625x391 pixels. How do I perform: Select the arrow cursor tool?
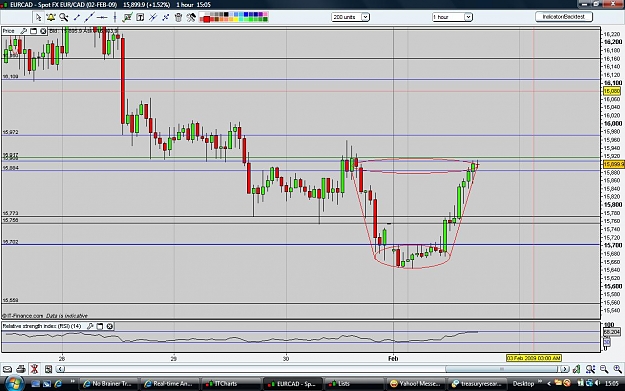(x=38, y=17)
